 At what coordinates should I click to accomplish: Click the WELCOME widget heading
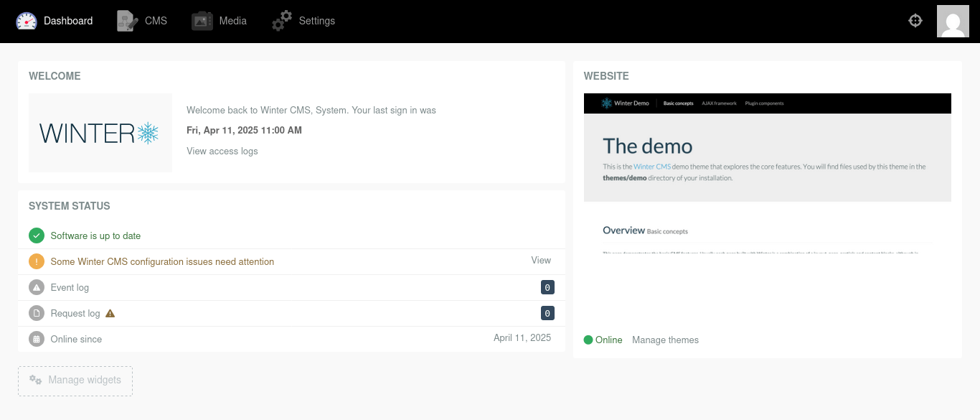point(55,76)
